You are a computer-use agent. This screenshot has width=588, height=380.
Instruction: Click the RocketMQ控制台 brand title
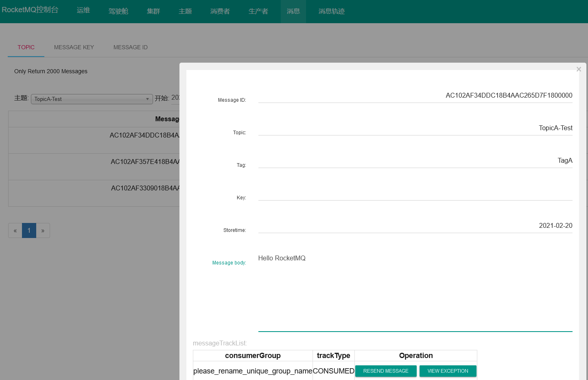point(30,10)
